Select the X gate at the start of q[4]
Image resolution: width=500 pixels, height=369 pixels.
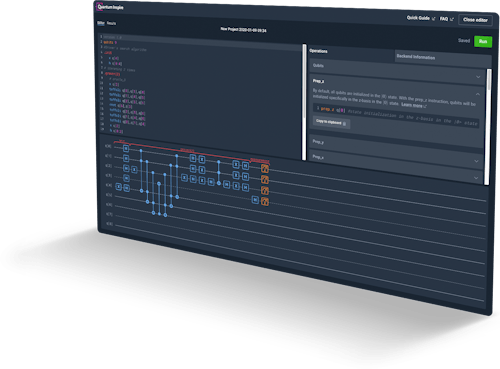118,187
